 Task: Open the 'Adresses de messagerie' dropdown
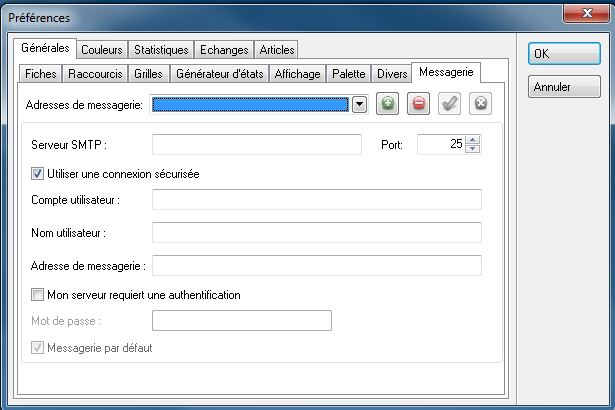coord(359,103)
